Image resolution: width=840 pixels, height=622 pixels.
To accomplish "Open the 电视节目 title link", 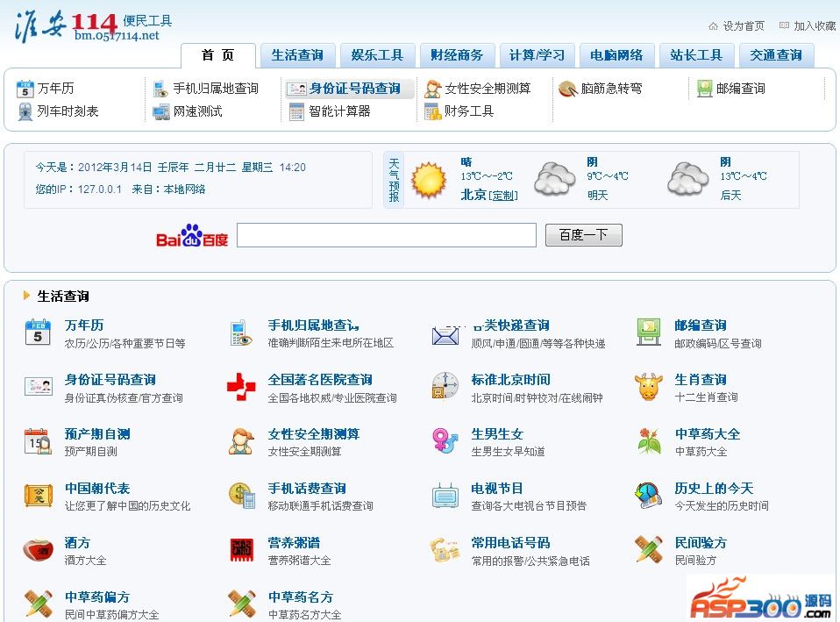I will [x=497, y=489].
